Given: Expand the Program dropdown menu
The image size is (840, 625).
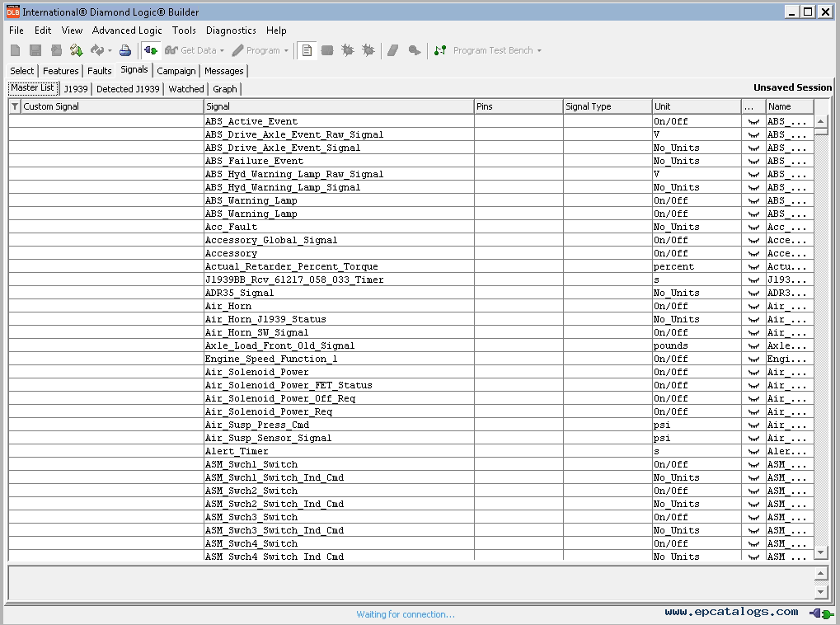Looking at the screenshot, I should (x=286, y=51).
